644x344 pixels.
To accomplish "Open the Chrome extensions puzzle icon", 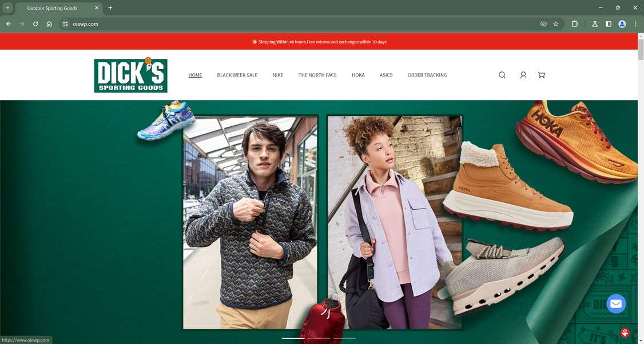I will (x=575, y=24).
